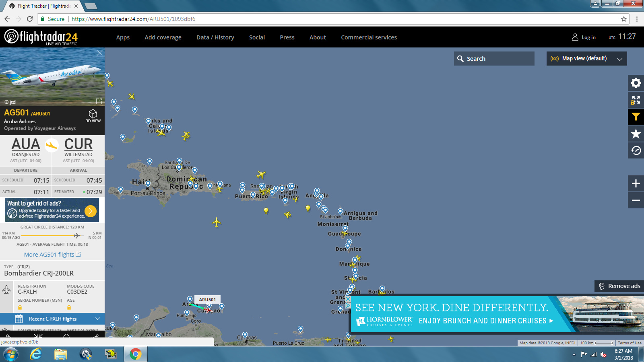Expand Recent C-FXLH flights section
Screen dimensions: 644x362
(52, 319)
